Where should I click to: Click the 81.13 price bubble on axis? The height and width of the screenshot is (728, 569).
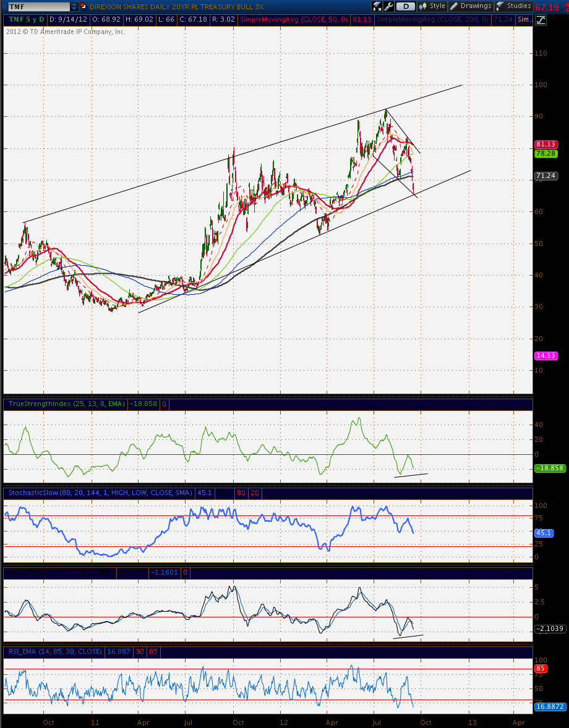pos(545,145)
